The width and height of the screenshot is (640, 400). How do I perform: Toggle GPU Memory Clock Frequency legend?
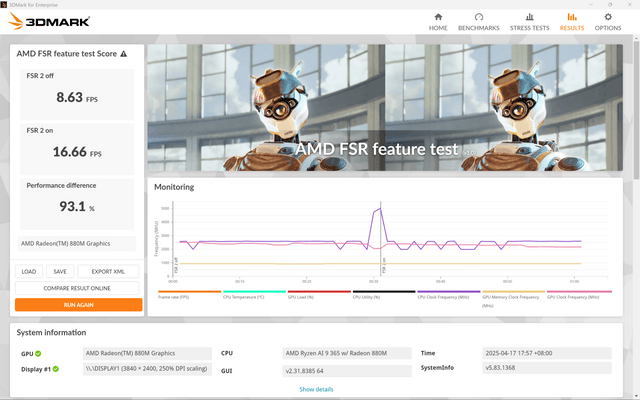511,297
